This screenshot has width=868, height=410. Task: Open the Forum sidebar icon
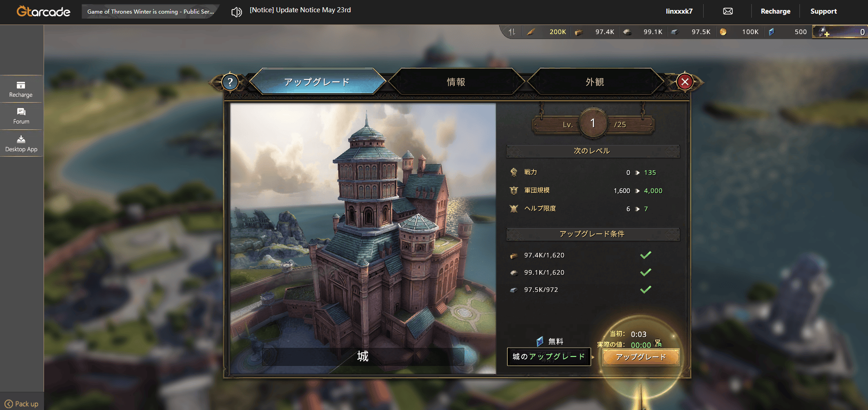tap(21, 116)
